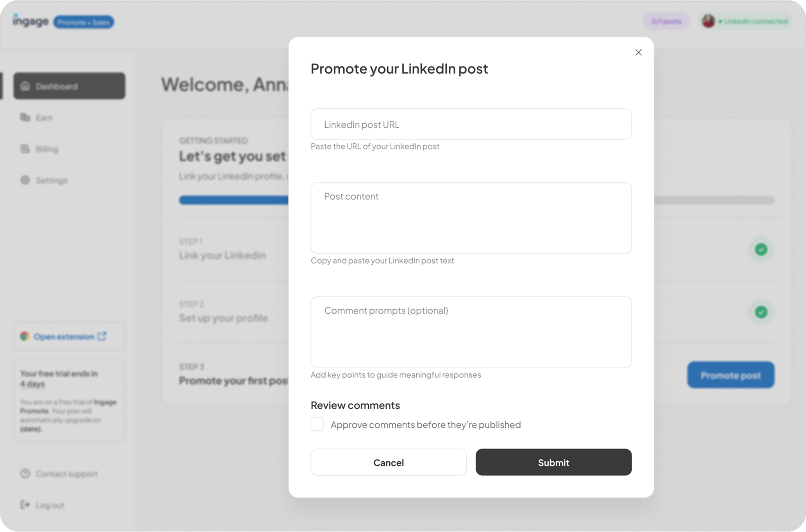
Task: Click the Comment prompts (optional) text area
Action: coord(471,332)
